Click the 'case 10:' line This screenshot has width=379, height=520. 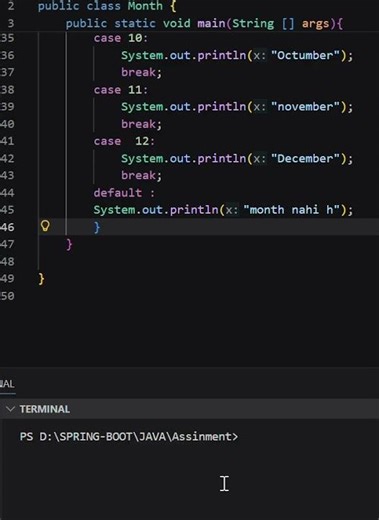(120, 38)
